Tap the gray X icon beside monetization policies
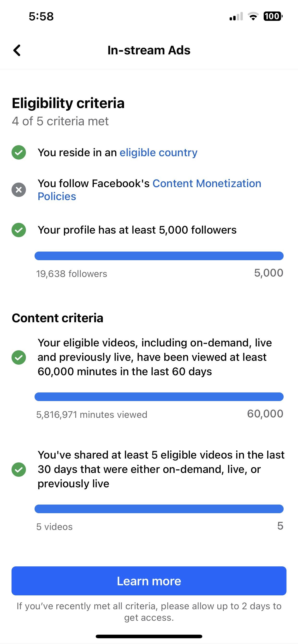The image size is (298, 644). tap(19, 190)
